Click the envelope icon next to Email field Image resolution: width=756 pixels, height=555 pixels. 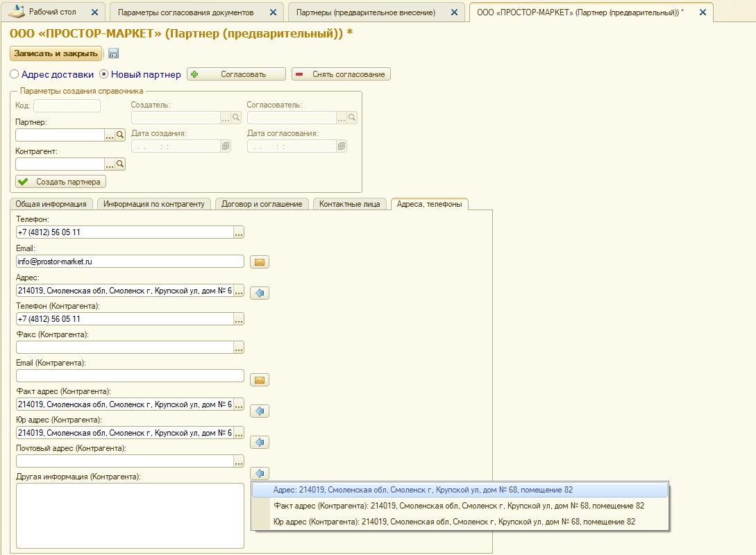(x=260, y=262)
